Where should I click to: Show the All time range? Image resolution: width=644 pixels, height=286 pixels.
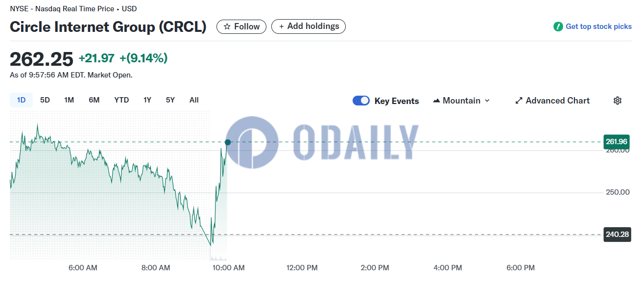194,100
